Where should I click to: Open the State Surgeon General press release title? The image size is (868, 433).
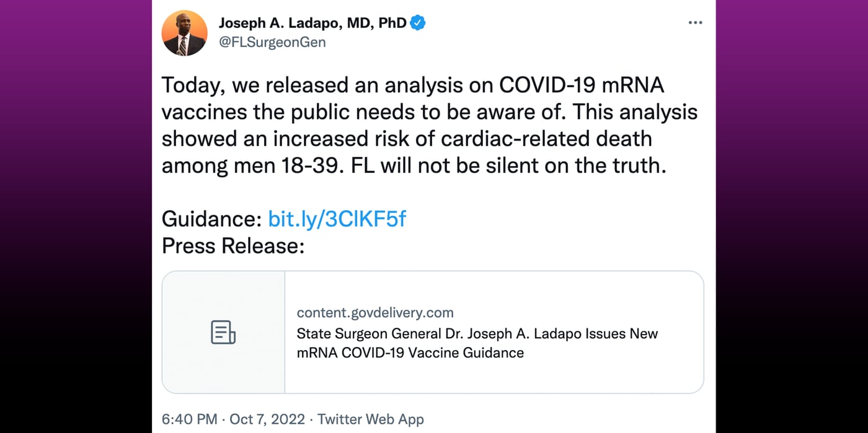pyautogui.click(x=477, y=333)
